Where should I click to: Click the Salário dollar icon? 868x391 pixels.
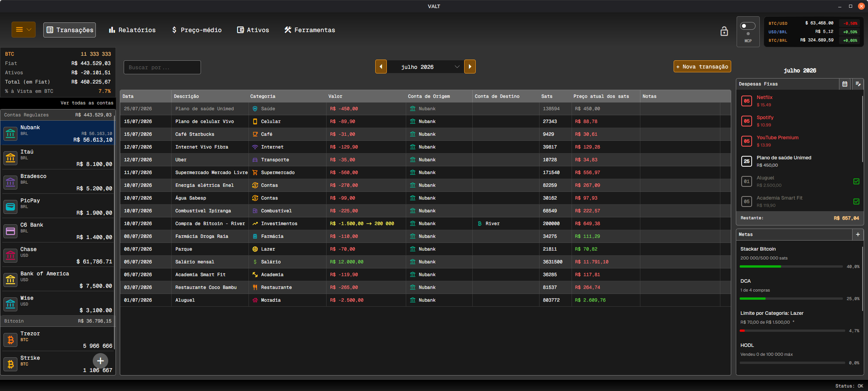[255, 262]
